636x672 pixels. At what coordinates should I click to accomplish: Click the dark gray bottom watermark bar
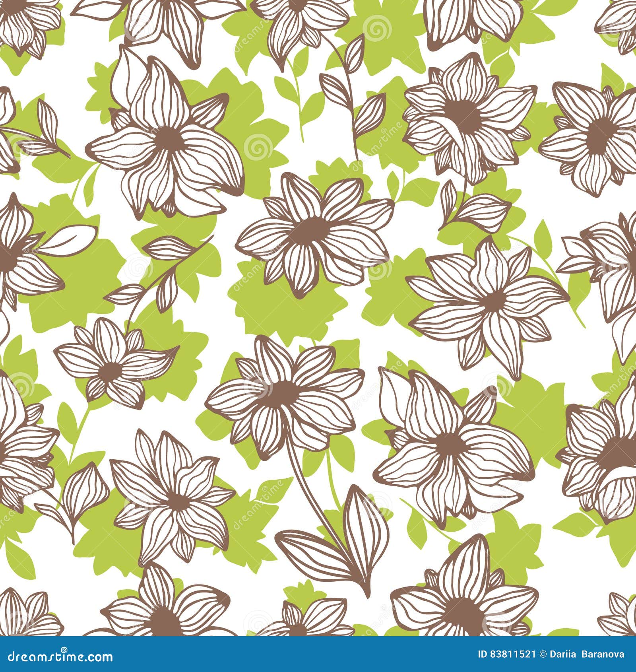pyautogui.click(x=318, y=656)
